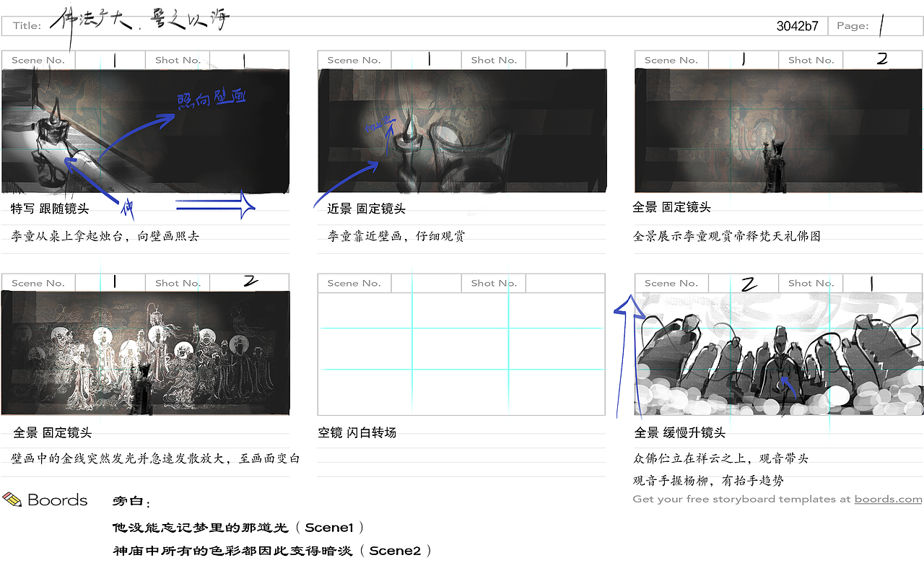Image resolution: width=924 pixels, height=576 pixels.
Task: Click the Boords brand name text
Action: (x=57, y=500)
